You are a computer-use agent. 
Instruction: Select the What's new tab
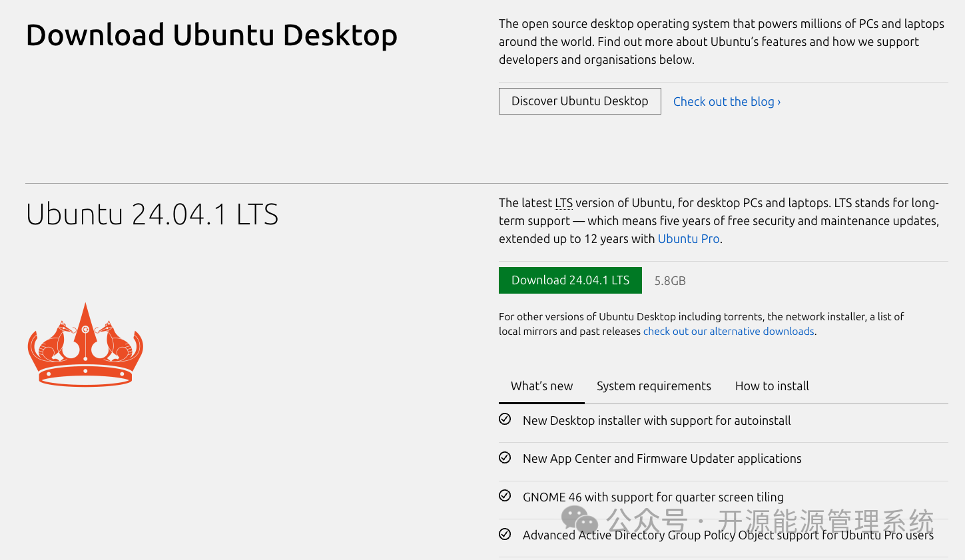click(x=541, y=386)
